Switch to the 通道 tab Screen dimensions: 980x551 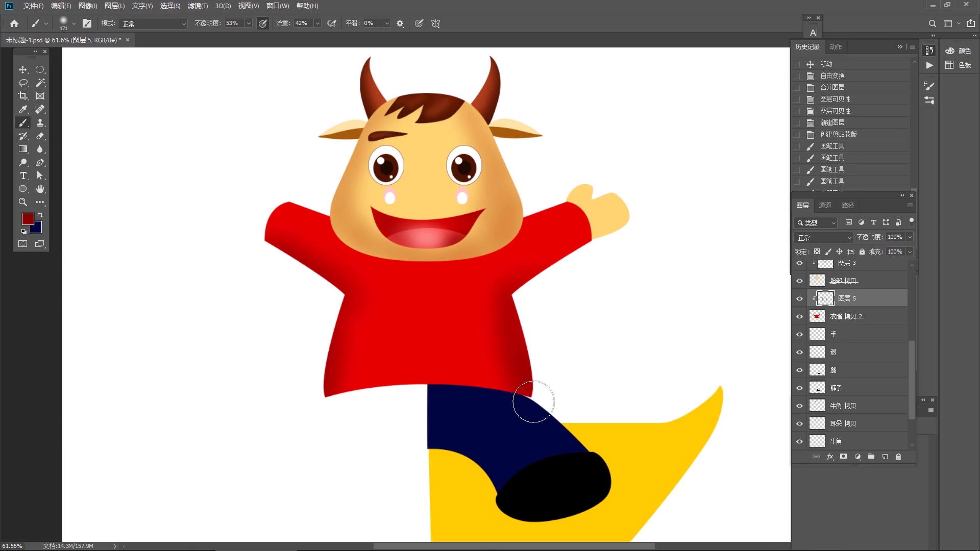[825, 205]
